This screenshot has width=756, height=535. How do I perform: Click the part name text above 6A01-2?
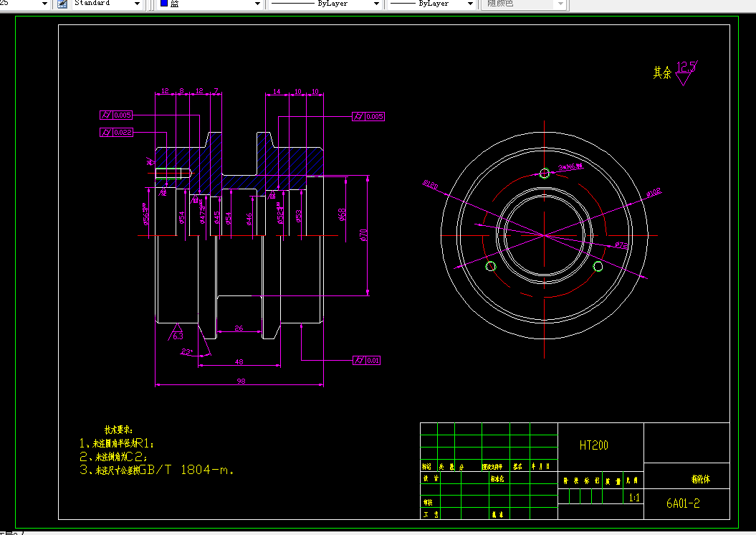click(701, 479)
